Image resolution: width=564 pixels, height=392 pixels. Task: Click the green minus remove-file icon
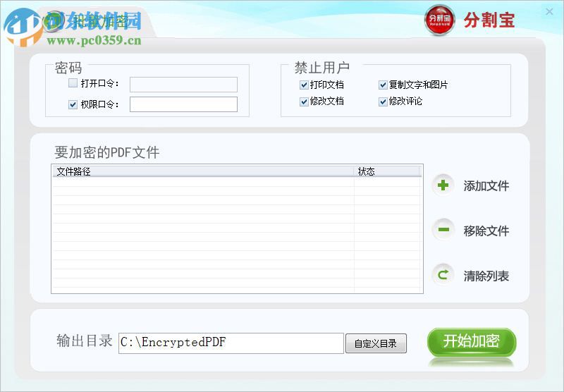[443, 229]
